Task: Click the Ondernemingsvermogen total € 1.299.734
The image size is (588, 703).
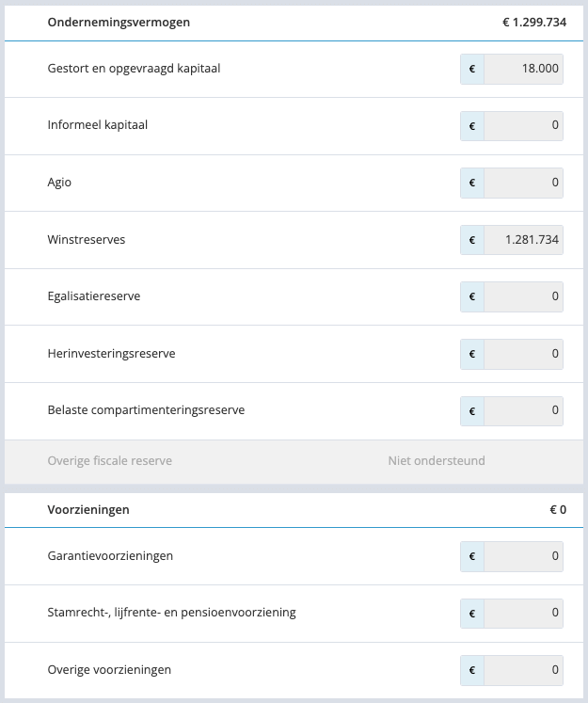Action: click(x=534, y=23)
